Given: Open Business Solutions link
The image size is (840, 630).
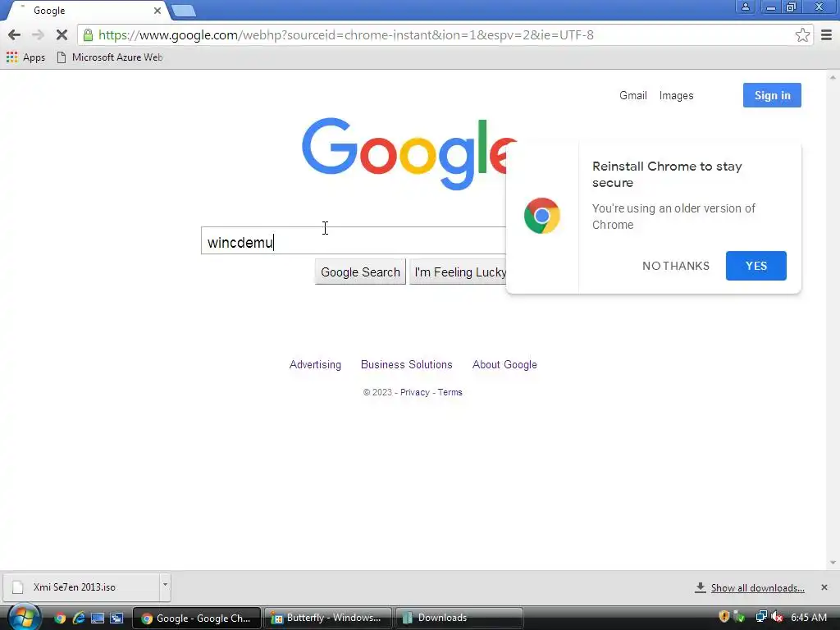Looking at the screenshot, I should [407, 365].
